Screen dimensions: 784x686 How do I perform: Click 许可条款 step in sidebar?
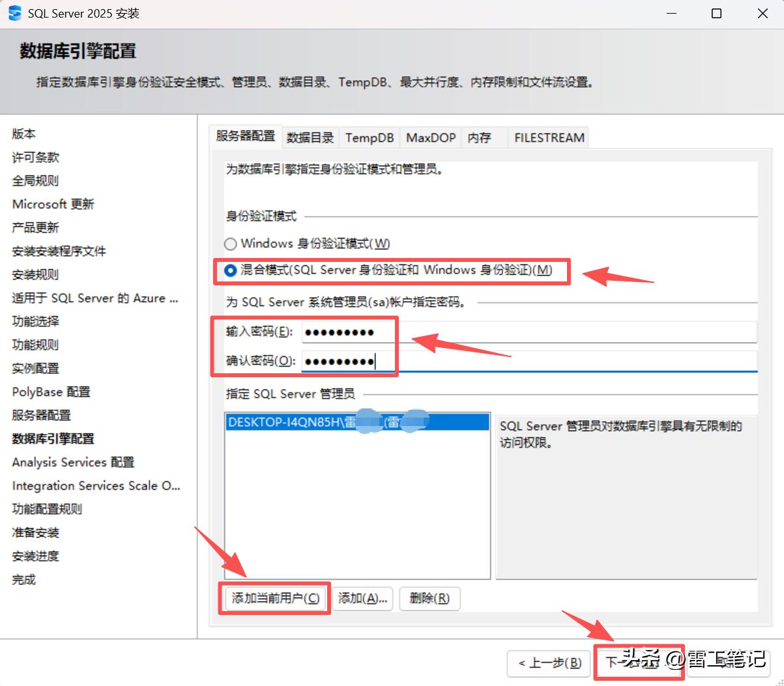click(x=36, y=157)
